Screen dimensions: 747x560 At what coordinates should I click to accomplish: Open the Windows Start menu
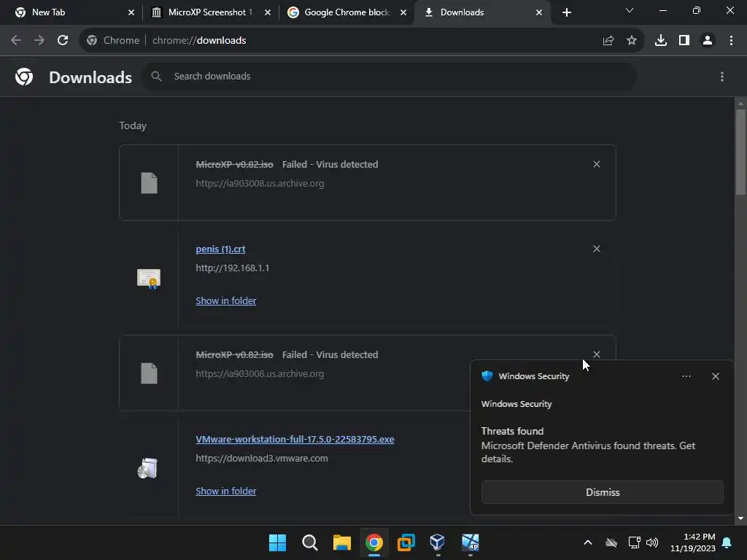[x=277, y=542]
